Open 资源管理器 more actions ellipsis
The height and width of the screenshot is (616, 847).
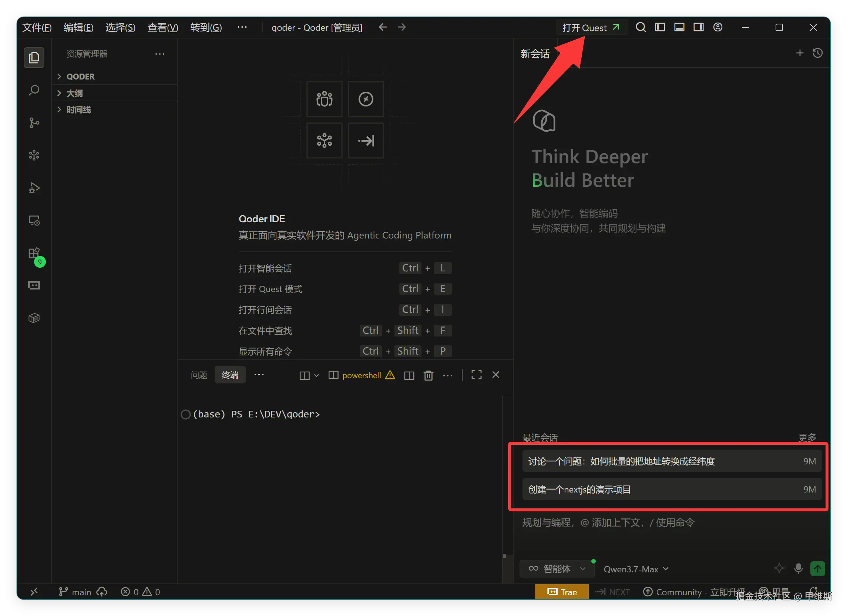coord(160,54)
